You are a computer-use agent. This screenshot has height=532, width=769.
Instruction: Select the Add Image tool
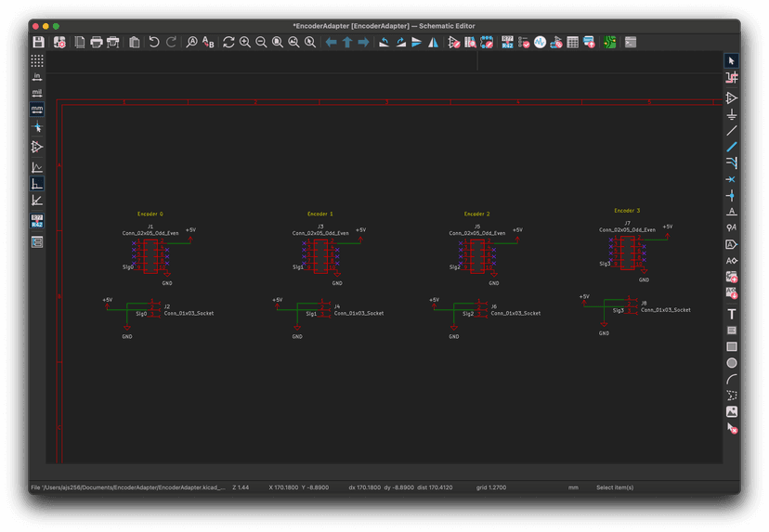732,411
